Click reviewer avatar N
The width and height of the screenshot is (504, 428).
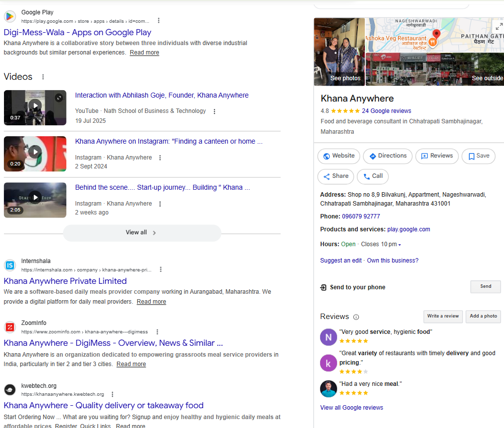click(x=329, y=337)
